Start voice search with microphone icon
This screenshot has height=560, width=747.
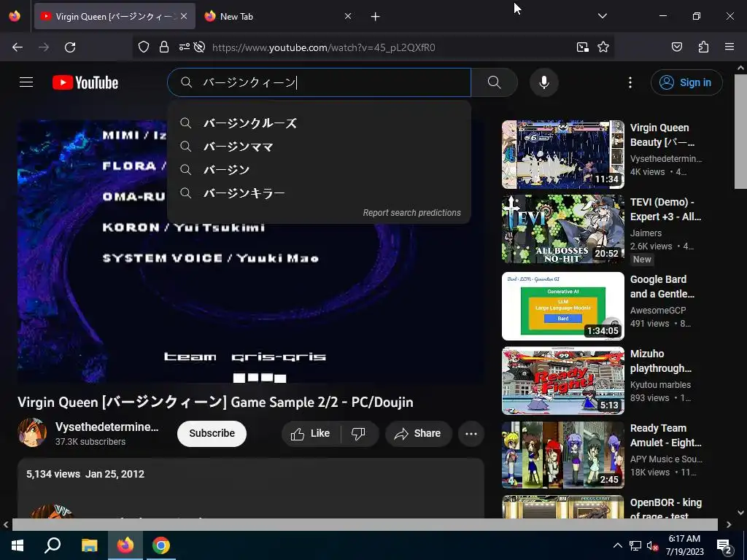tap(543, 82)
